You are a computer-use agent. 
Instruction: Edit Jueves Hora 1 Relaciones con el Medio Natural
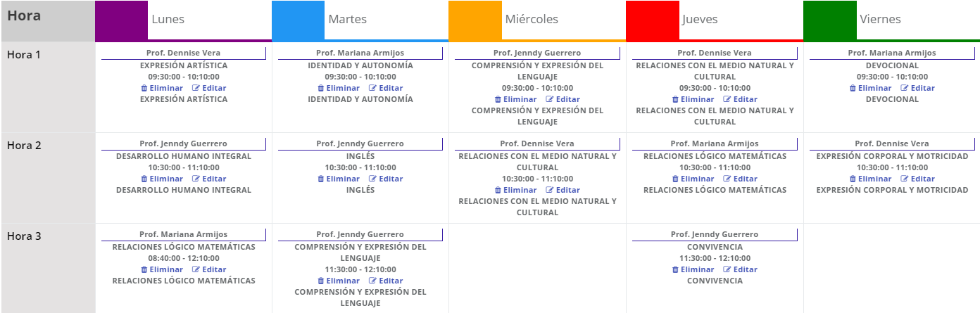point(741,99)
